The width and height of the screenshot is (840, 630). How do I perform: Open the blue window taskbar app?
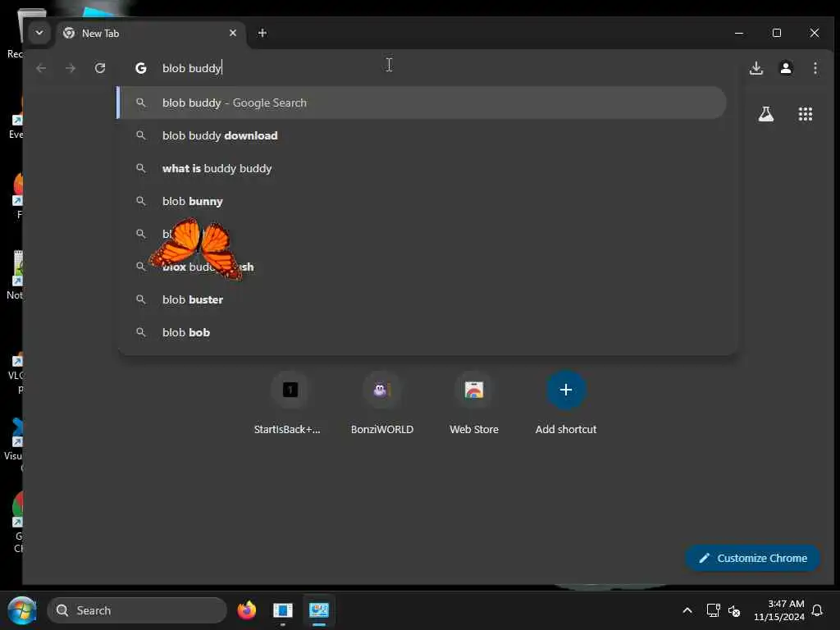282,610
